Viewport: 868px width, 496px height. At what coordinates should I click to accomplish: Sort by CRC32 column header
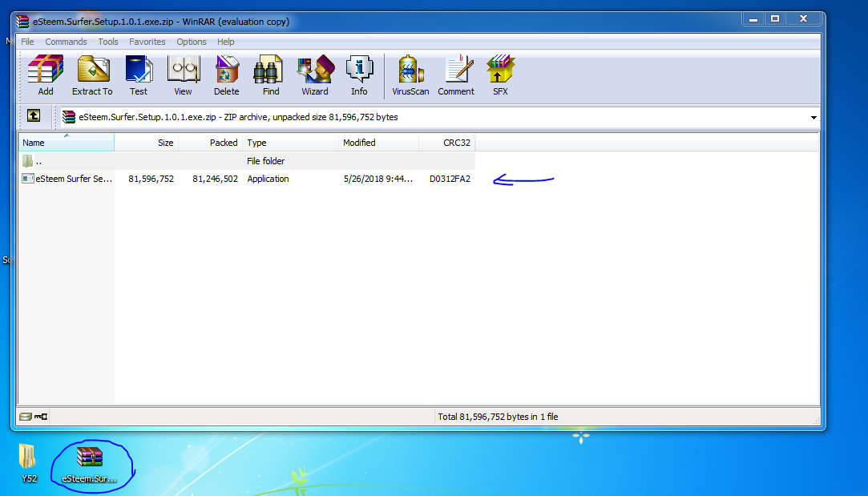[447, 143]
